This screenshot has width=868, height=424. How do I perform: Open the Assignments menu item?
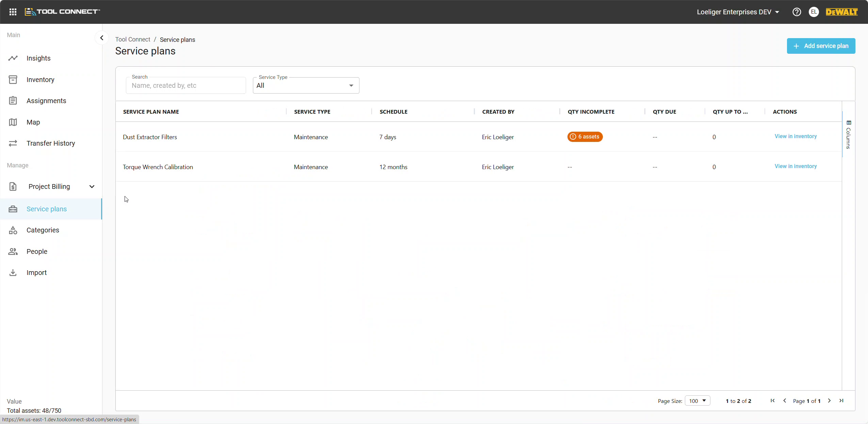pyautogui.click(x=51, y=101)
